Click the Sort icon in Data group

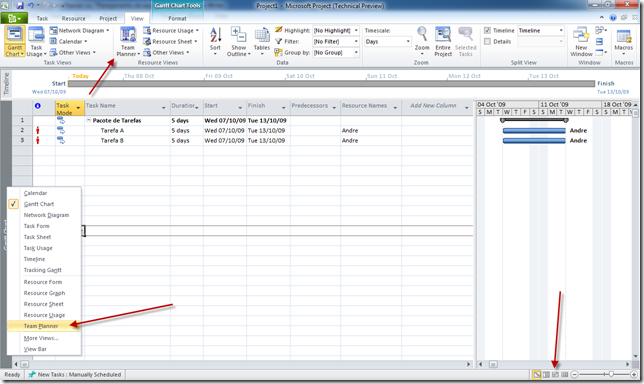(215, 35)
